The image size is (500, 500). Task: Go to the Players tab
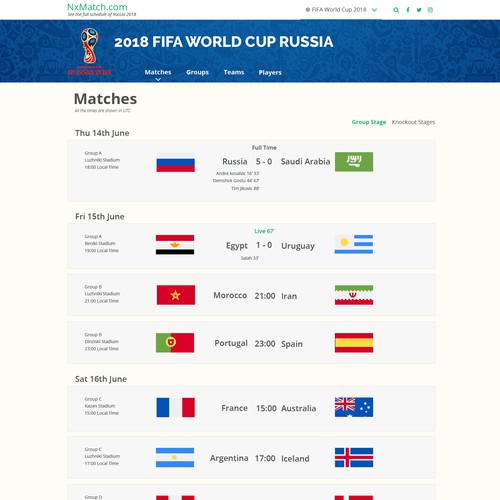pos(270,72)
